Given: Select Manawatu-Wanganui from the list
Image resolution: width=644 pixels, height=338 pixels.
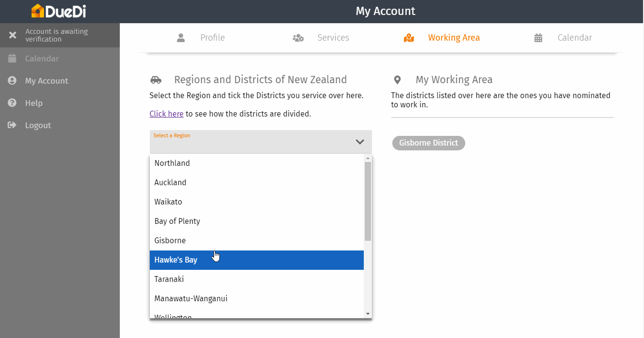Looking at the screenshot, I should (x=191, y=299).
